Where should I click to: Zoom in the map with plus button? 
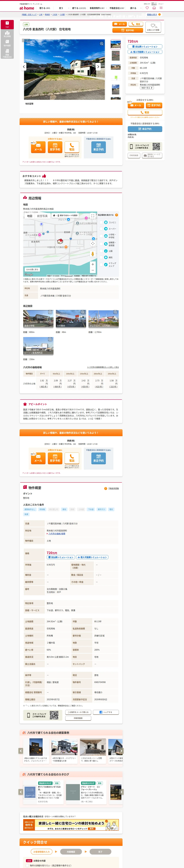93,264
